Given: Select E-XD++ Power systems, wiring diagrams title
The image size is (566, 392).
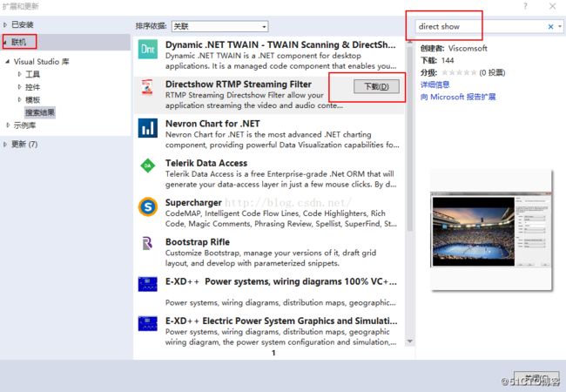Looking at the screenshot, I should pos(281,281).
